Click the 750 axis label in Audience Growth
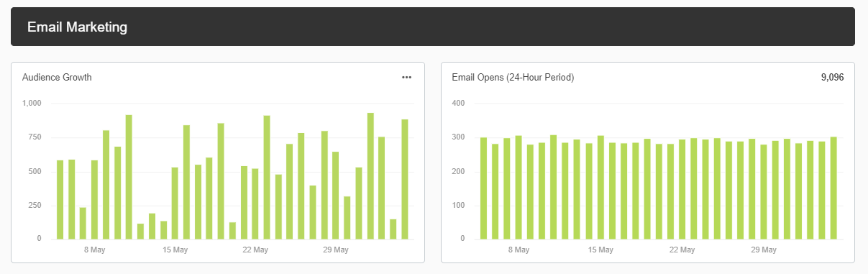Viewport: 868px width, 274px height. pos(35,137)
